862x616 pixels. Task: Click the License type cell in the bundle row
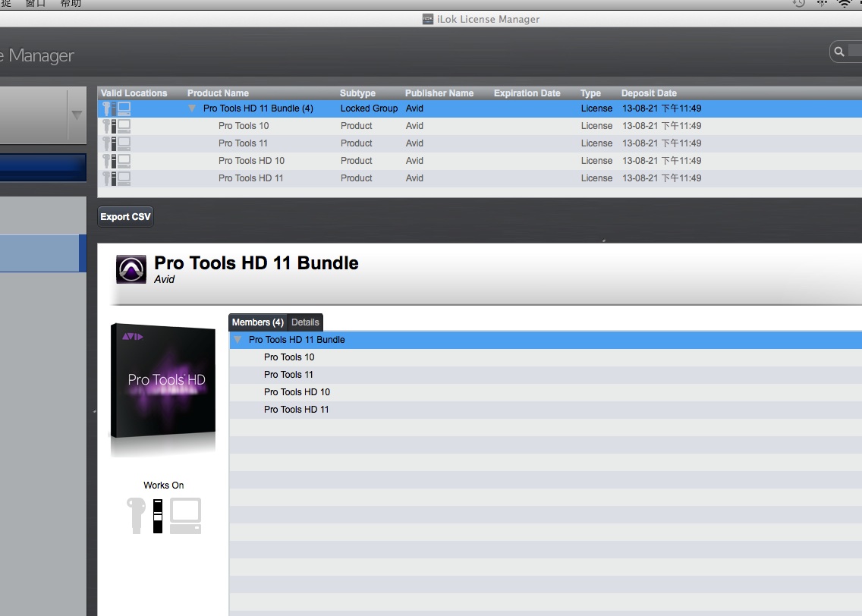tap(596, 108)
